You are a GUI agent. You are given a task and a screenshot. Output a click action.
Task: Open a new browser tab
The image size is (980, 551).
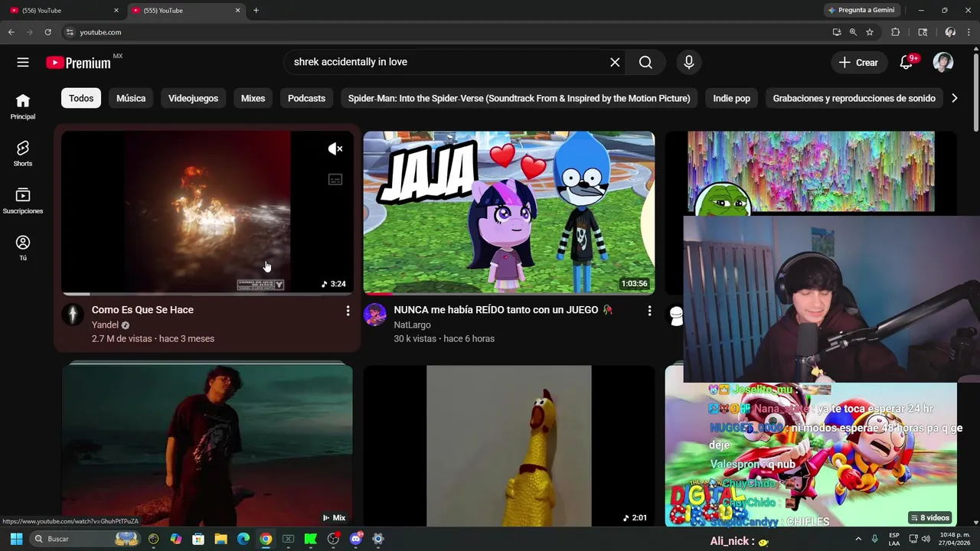(256, 11)
